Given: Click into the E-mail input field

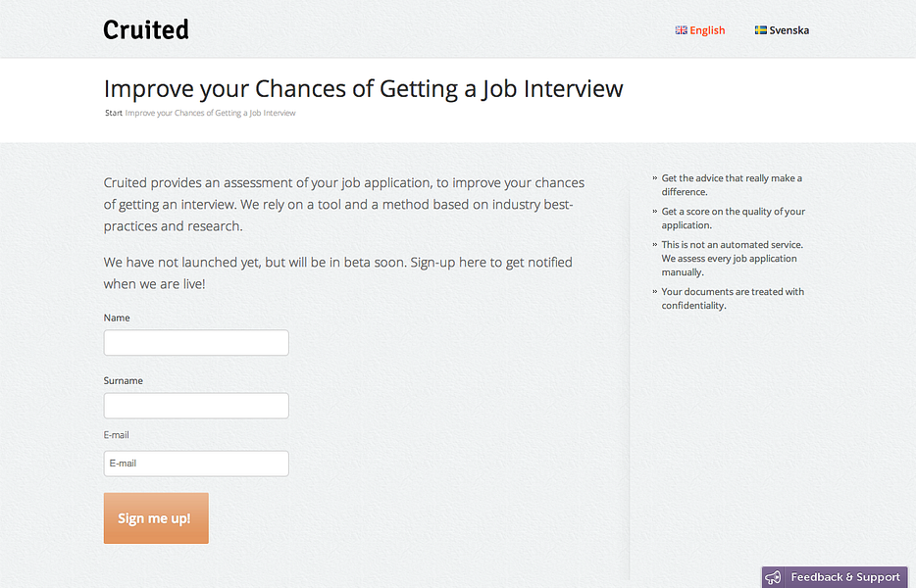Looking at the screenshot, I should pos(196,464).
